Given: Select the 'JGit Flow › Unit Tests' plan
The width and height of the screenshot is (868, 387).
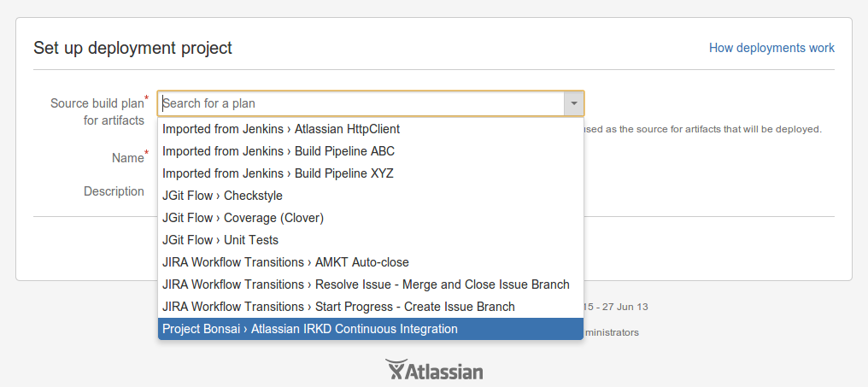Looking at the screenshot, I should pyautogui.click(x=220, y=240).
